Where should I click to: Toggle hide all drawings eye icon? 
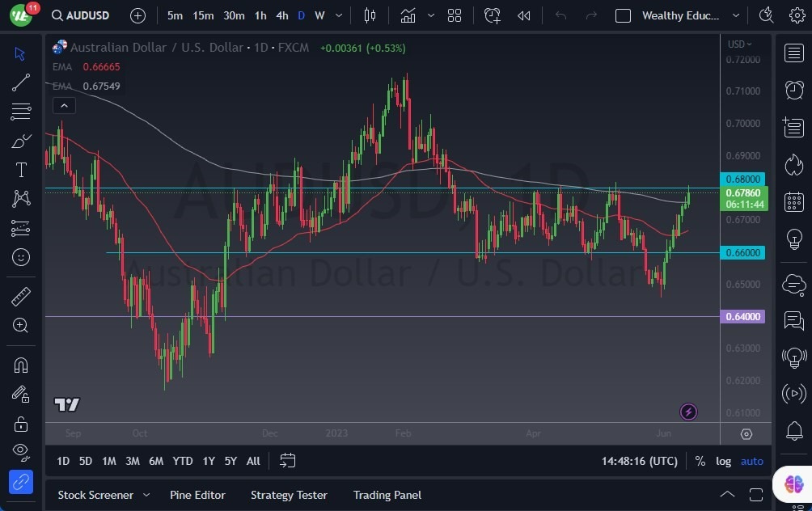[x=20, y=452]
